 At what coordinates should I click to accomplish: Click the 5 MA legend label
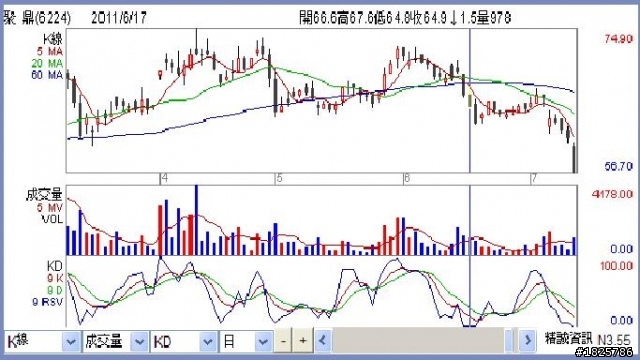click(50, 52)
